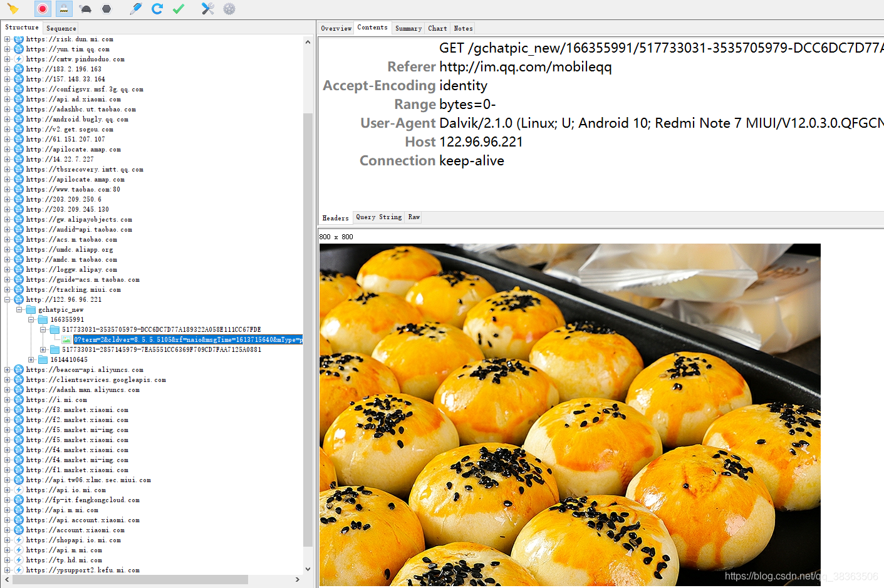
Task: Click the green Validate checkmark icon
Action: tap(179, 9)
